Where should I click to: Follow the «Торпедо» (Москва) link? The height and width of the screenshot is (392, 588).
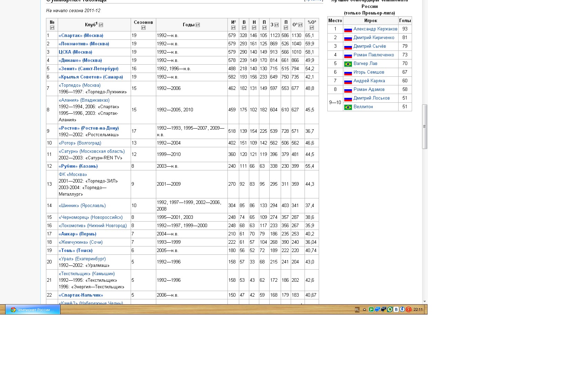[x=80, y=85]
